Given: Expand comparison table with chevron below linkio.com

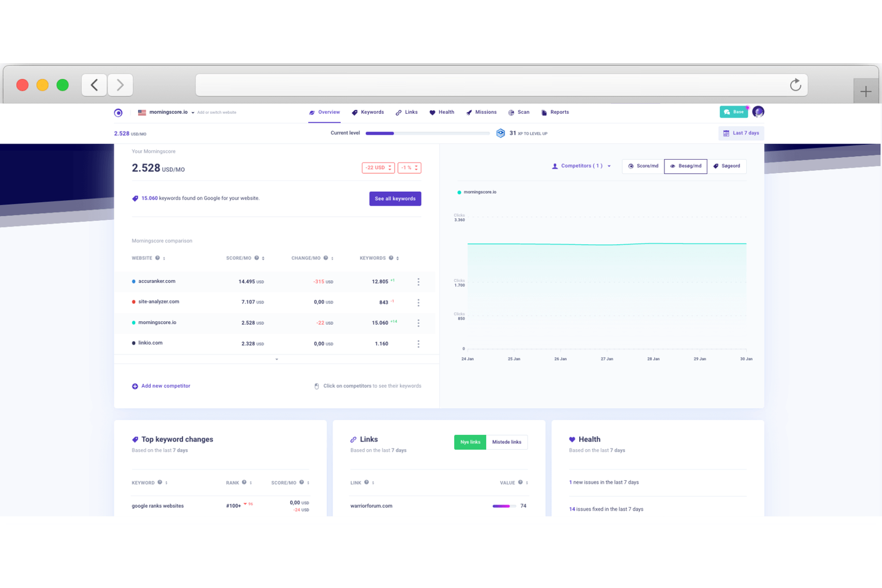Looking at the screenshot, I should (x=276, y=359).
